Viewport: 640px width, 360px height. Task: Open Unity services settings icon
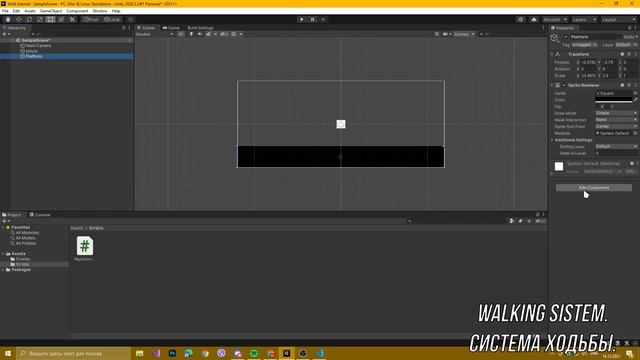pyautogui.click(x=520, y=20)
